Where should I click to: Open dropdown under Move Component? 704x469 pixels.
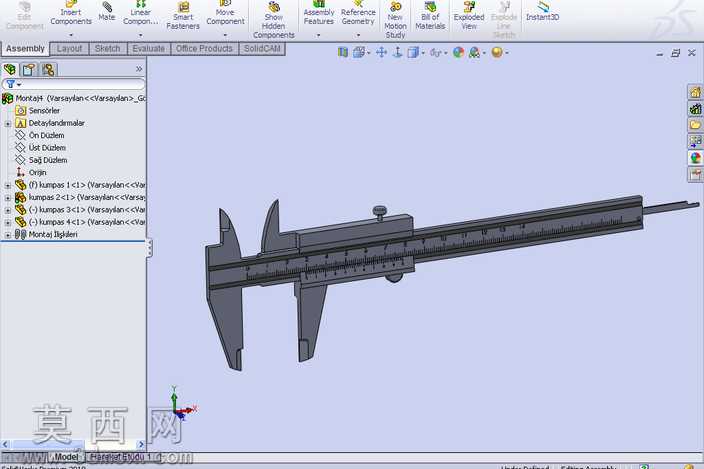[x=225, y=35]
